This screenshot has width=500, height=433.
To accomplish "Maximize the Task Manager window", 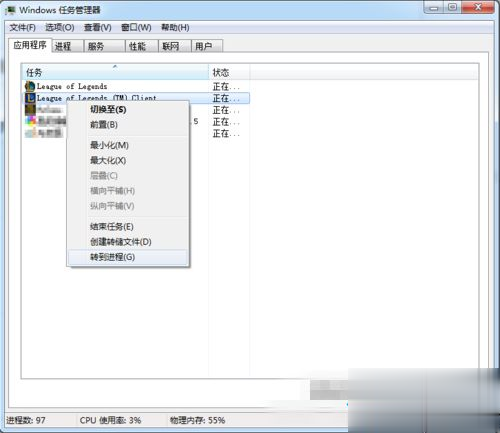I will pyautogui.click(x=452, y=7).
